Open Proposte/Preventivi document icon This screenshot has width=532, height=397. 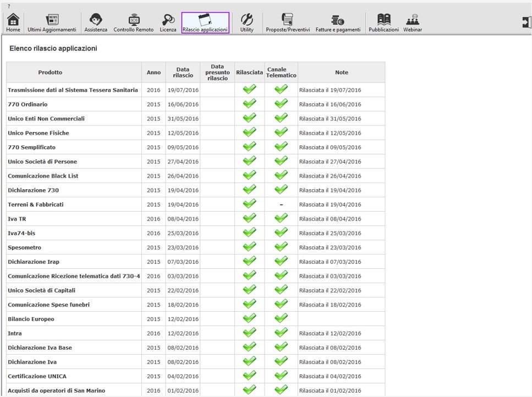pyautogui.click(x=288, y=23)
